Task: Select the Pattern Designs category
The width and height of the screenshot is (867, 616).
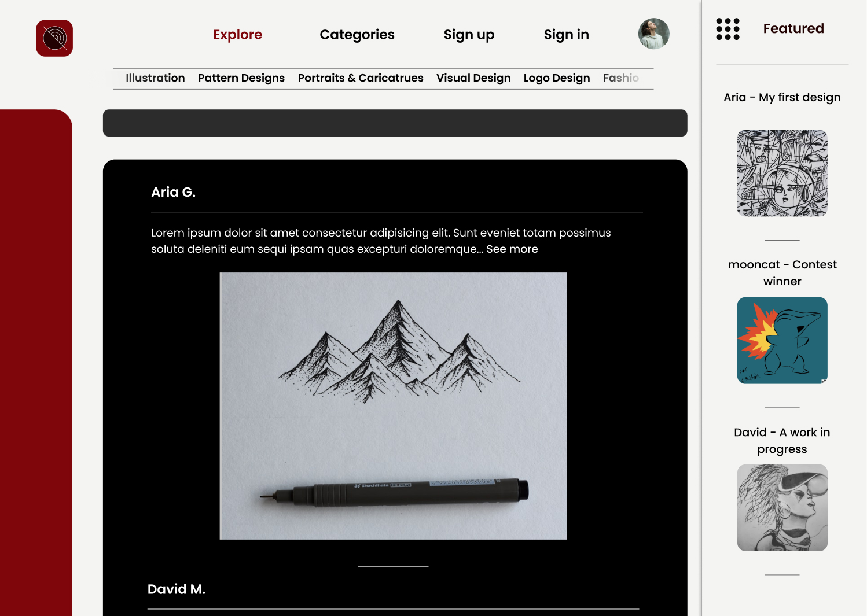Action: pyautogui.click(x=241, y=78)
